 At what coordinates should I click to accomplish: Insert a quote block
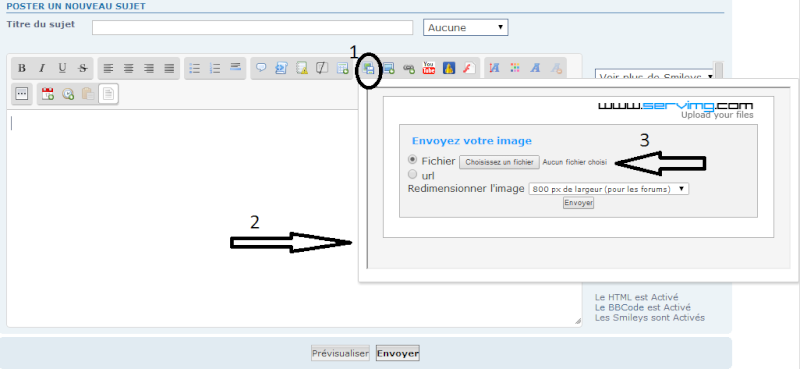tap(261, 68)
